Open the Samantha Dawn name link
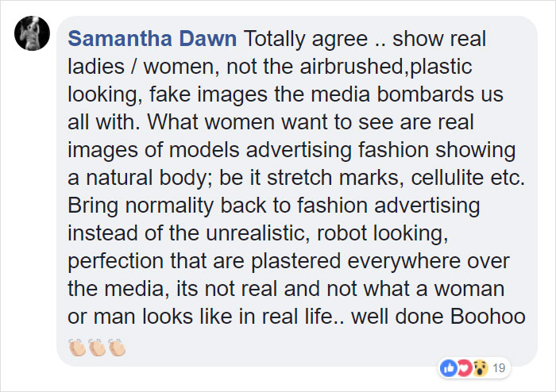 [153, 38]
